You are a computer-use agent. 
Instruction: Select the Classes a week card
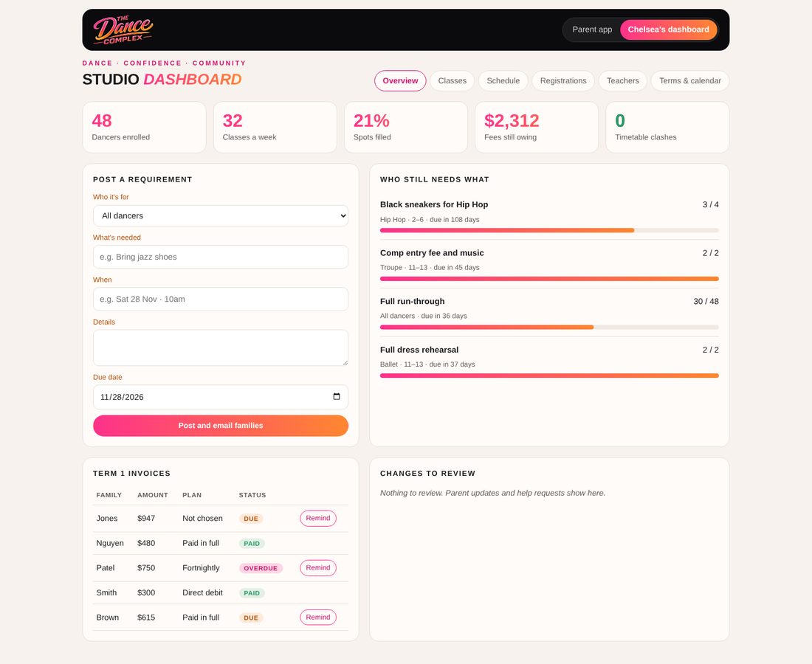pyautogui.click(x=275, y=128)
